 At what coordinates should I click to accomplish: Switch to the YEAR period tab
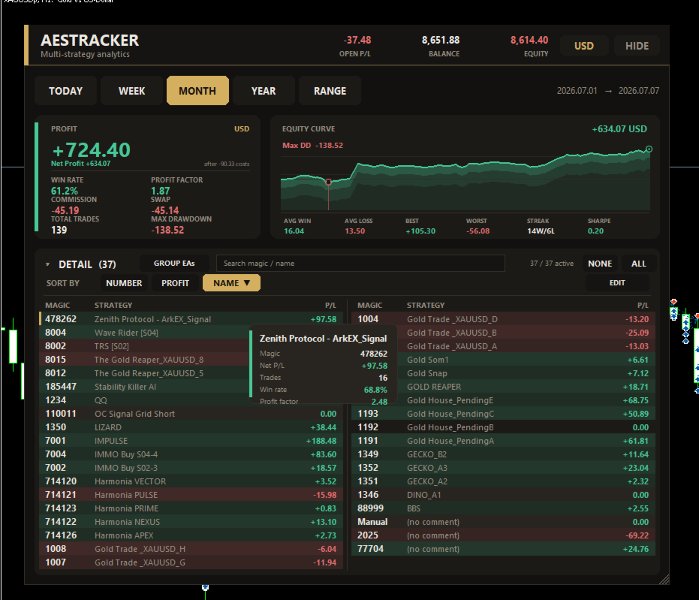263,91
